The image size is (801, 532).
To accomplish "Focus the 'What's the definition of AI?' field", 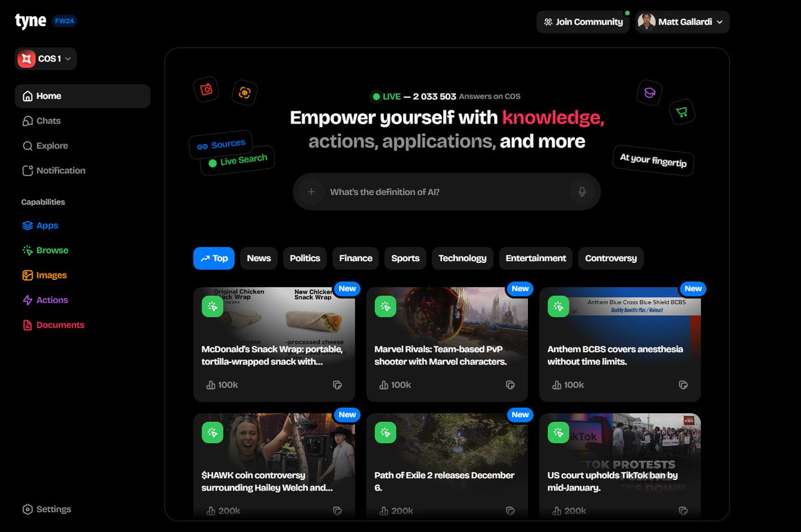I will [447, 192].
